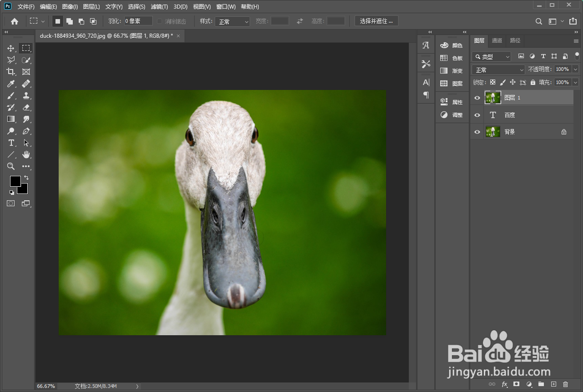Open the 文件(F) menu
Screen dimensions: 583x392
pos(26,7)
